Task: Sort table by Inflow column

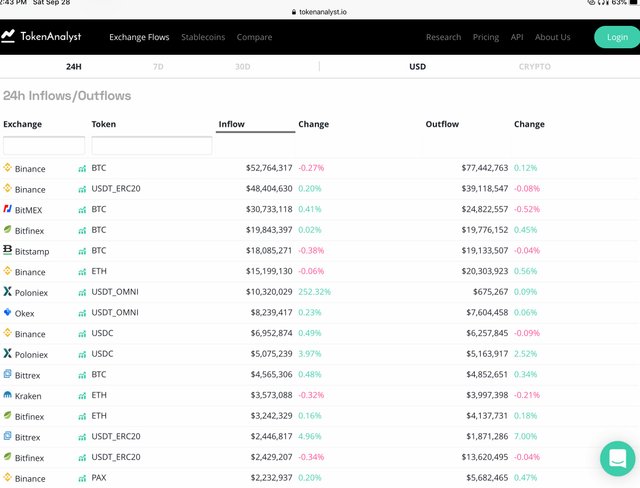Action: [x=231, y=125]
